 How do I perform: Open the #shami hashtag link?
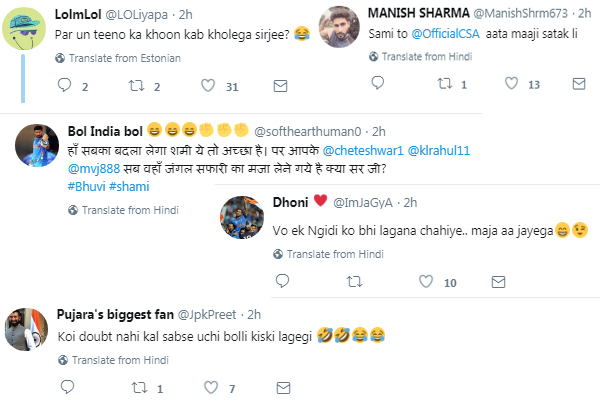click(x=135, y=186)
